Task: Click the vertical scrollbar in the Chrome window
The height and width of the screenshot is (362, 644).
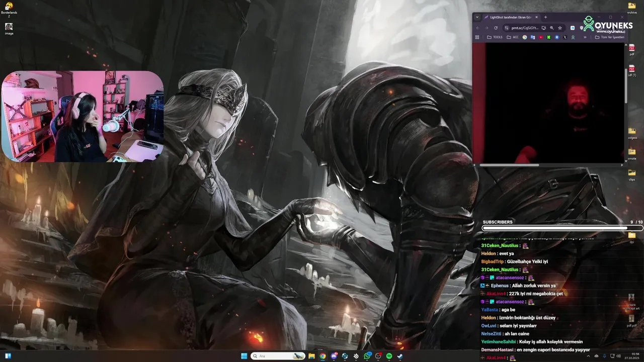Action: coord(626,85)
